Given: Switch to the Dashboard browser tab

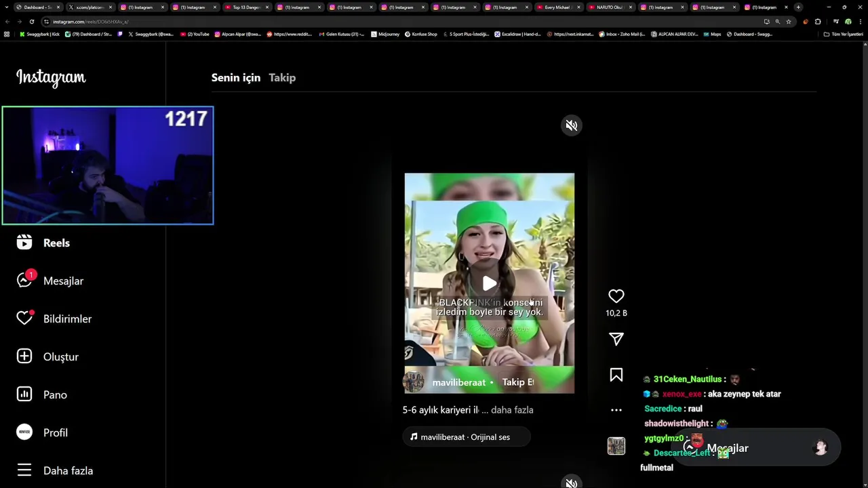Looking at the screenshot, I should pos(38,7).
